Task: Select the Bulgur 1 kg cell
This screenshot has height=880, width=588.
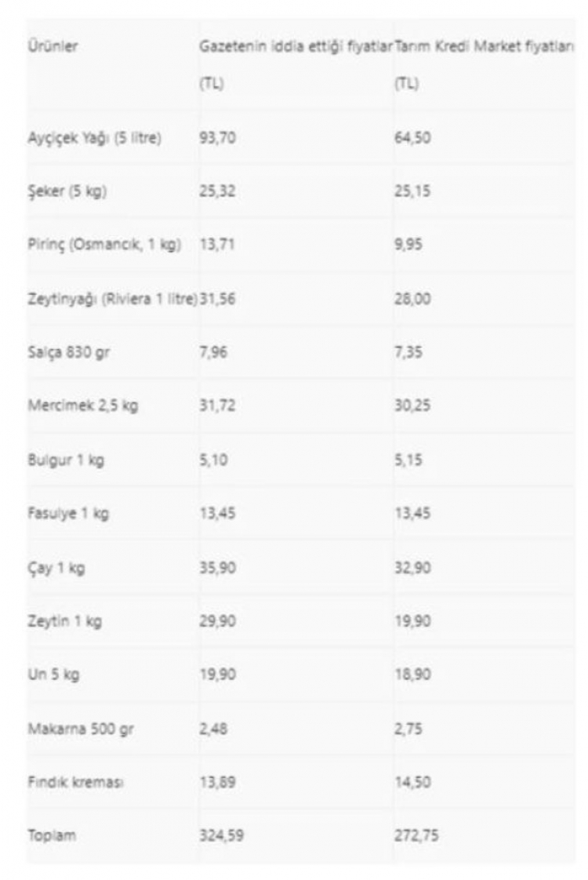Action: (66, 460)
